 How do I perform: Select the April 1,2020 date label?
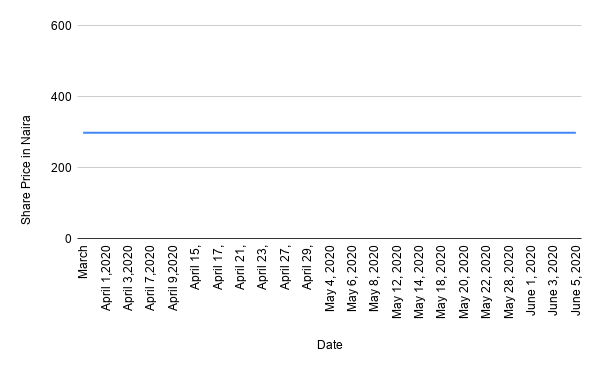(x=106, y=278)
